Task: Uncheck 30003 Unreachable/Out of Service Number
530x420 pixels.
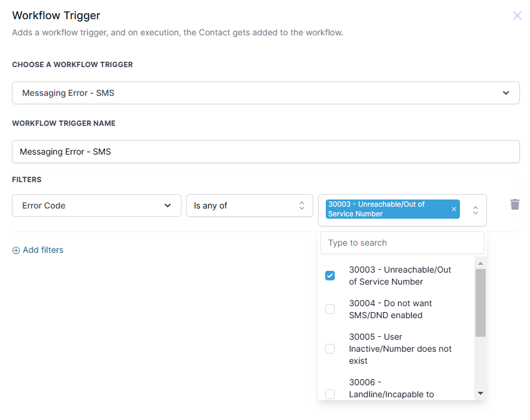Action: tap(330, 276)
